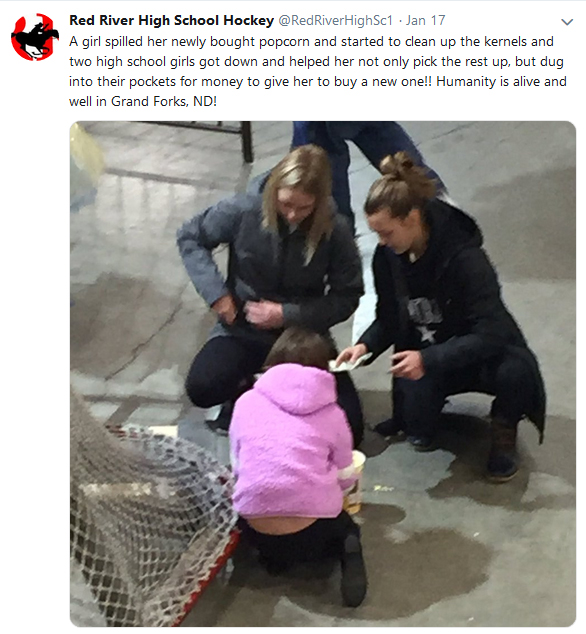Image resolution: width=586 pixels, height=634 pixels.
Task: Expand the tweet options chevron
Action: 567,22
